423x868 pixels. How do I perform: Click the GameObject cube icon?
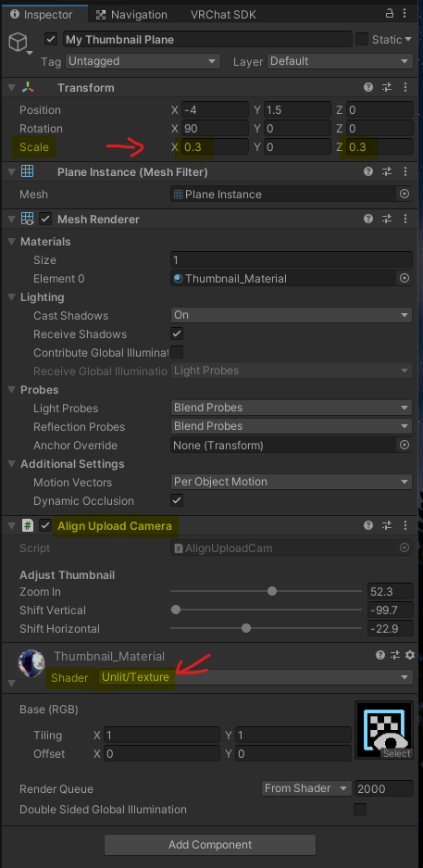tap(19, 42)
